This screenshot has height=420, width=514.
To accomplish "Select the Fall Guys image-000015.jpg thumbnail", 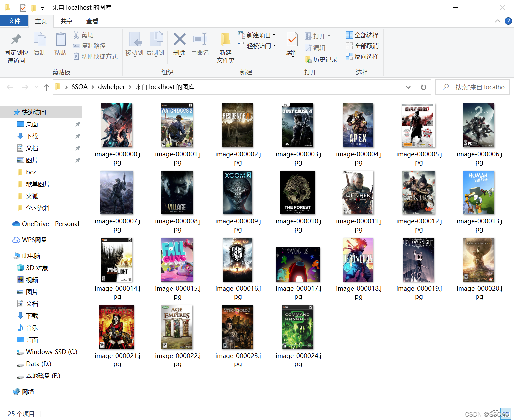I will [177, 260].
